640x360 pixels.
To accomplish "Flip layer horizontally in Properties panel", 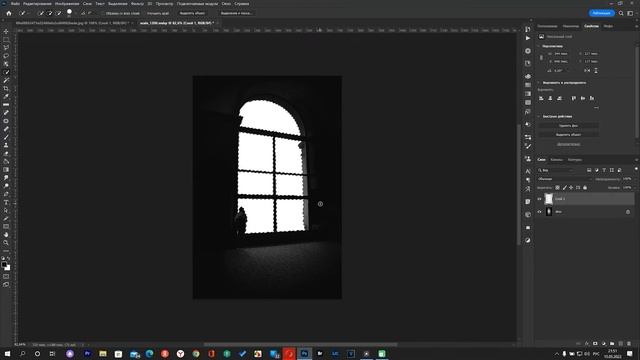I will tap(587, 71).
